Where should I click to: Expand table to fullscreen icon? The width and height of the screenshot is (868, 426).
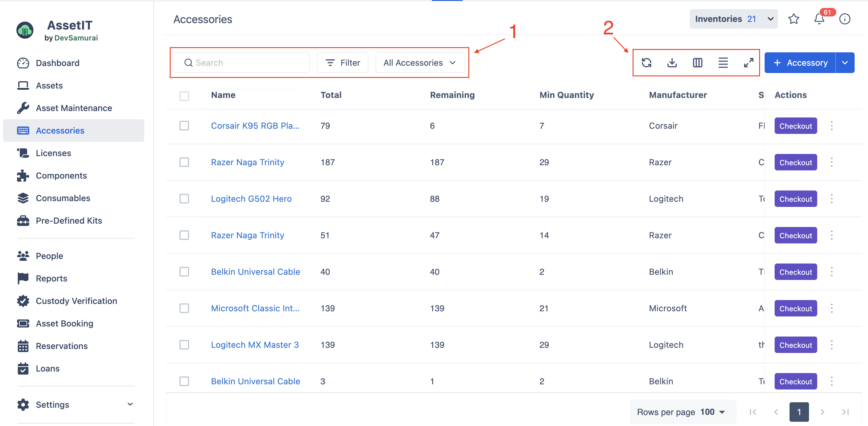[x=748, y=63]
